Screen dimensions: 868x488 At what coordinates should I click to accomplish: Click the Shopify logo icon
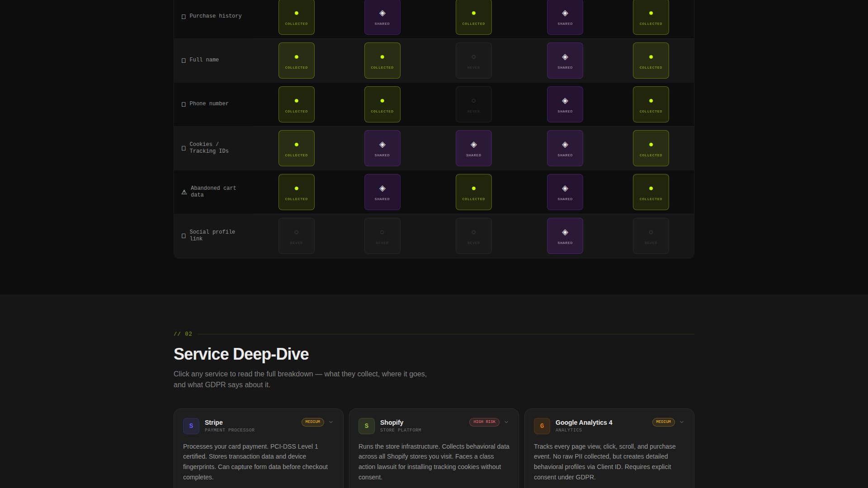coord(366,426)
